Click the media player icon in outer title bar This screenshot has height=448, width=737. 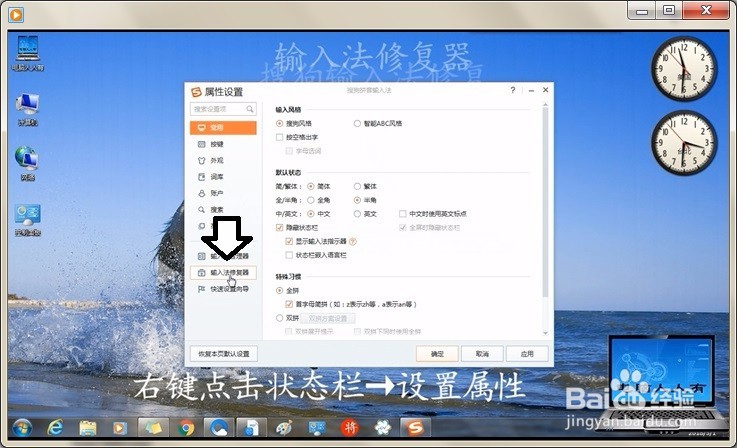click(x=16, y=15)
